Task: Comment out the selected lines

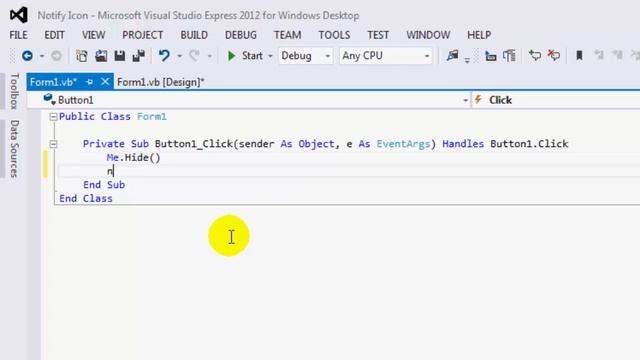Action: (535, 56)
